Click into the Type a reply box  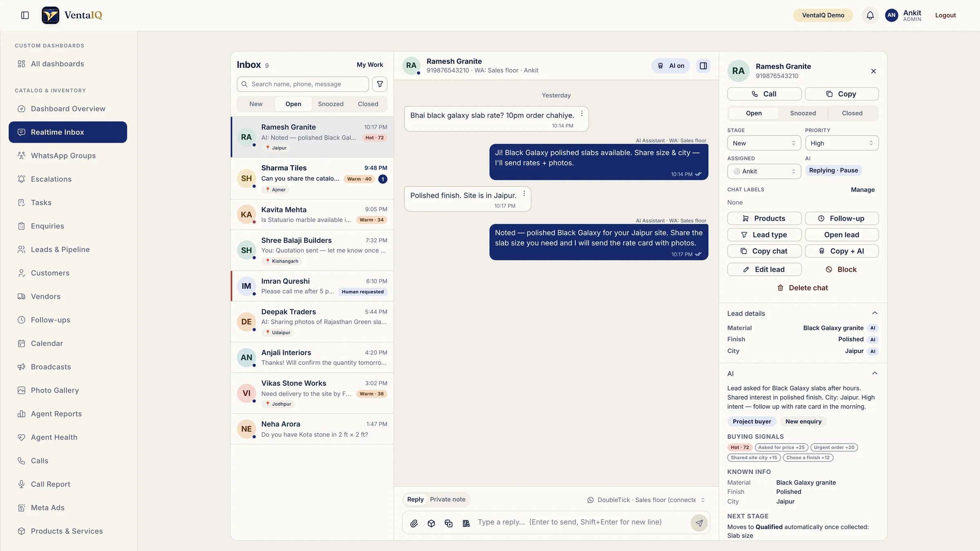pos(582,522)
